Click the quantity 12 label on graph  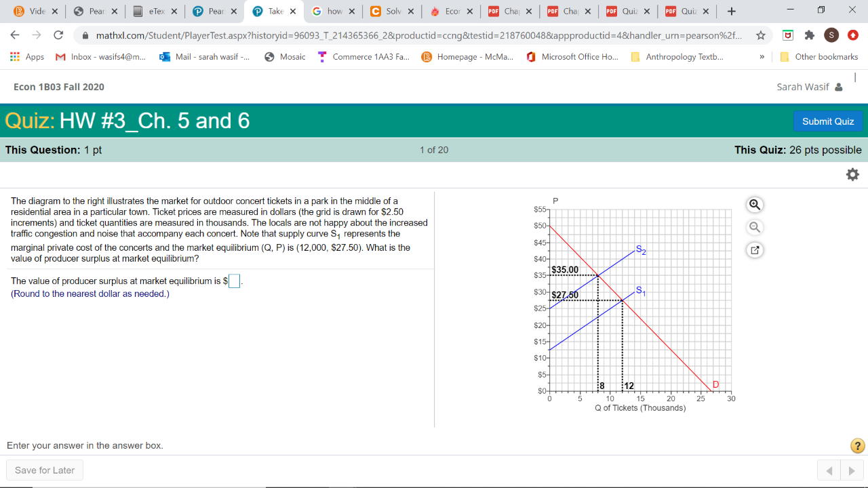(629, 386)
